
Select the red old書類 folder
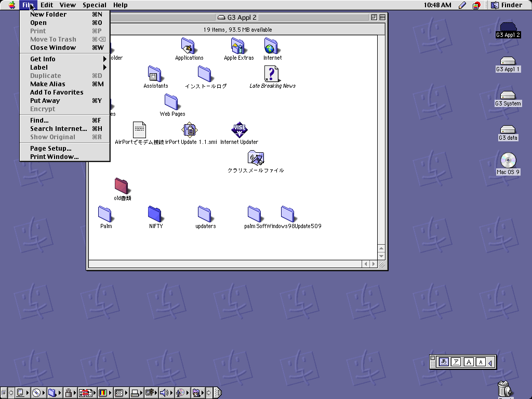[x=121, y=186]
